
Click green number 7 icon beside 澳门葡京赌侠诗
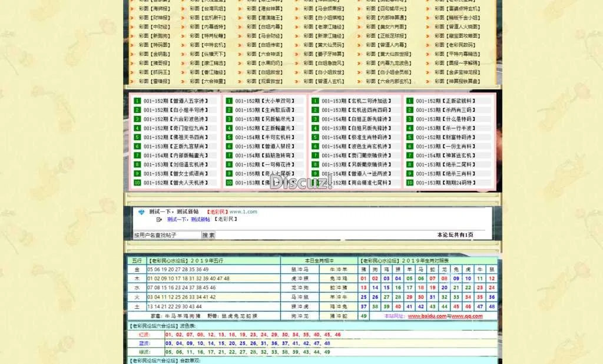click(315, 156)
